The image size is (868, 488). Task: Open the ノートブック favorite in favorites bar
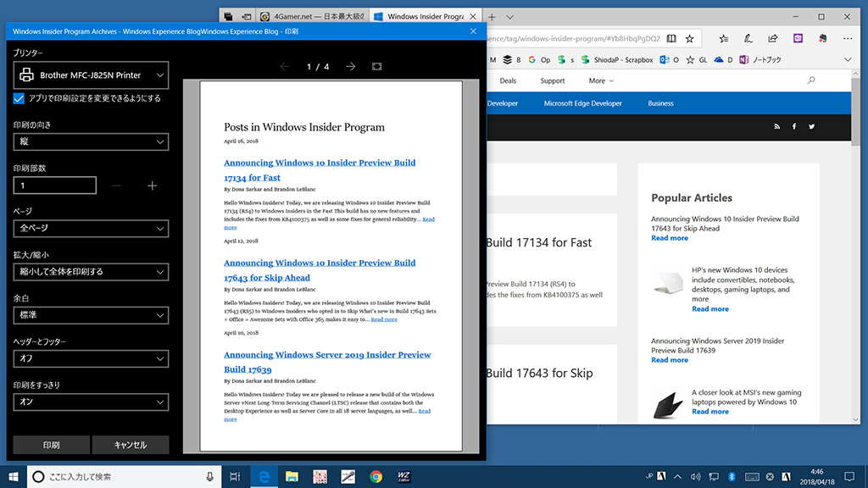[760, 60]
